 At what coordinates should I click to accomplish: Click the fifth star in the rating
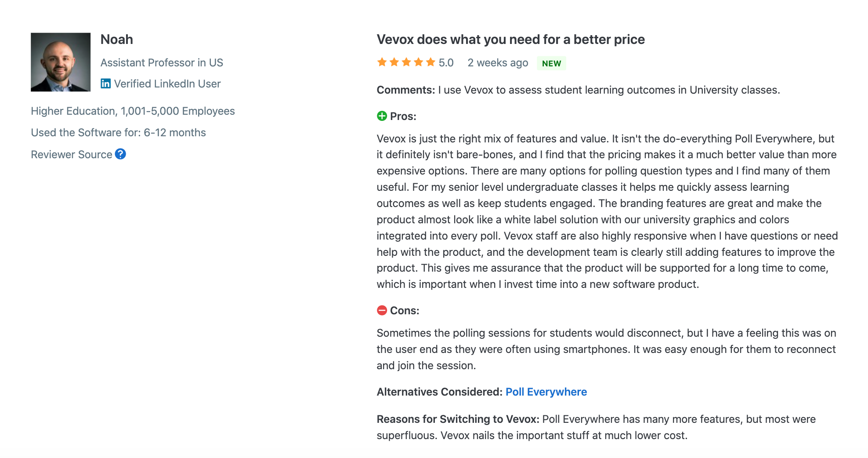pos(430,62)
